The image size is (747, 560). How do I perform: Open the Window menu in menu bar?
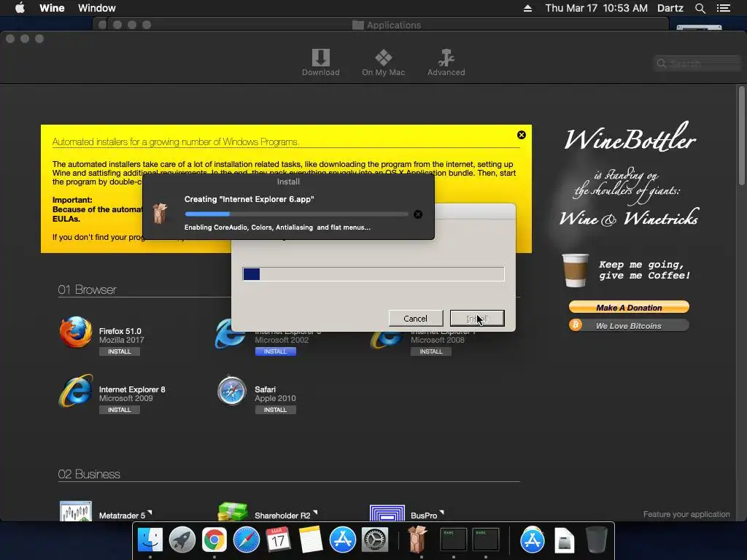[97, 8]
